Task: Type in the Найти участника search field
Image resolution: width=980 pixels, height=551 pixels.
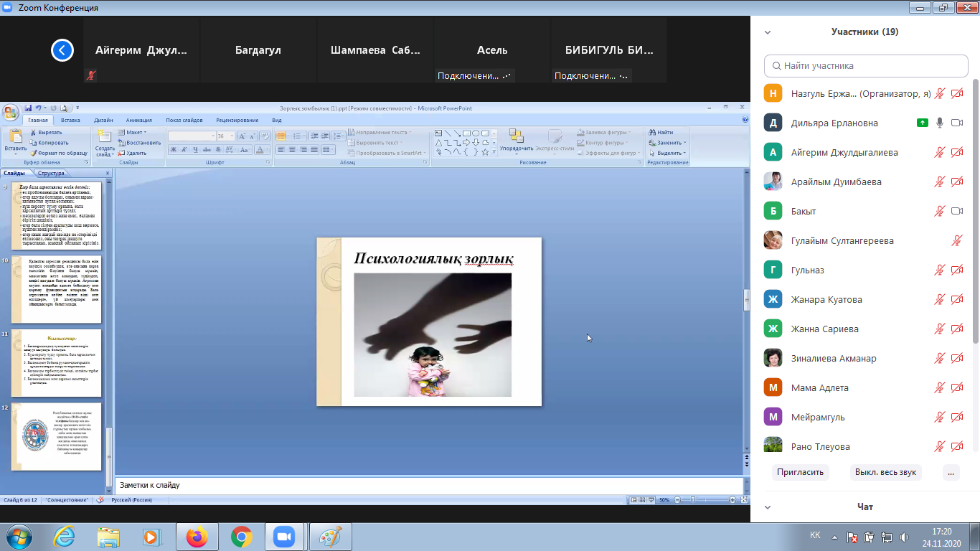Action: (x=866, y=66)
